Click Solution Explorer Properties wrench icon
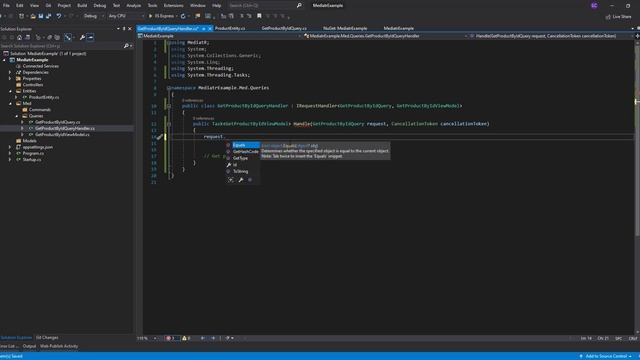This screenshot has height=360, width=640. (82, 38)
